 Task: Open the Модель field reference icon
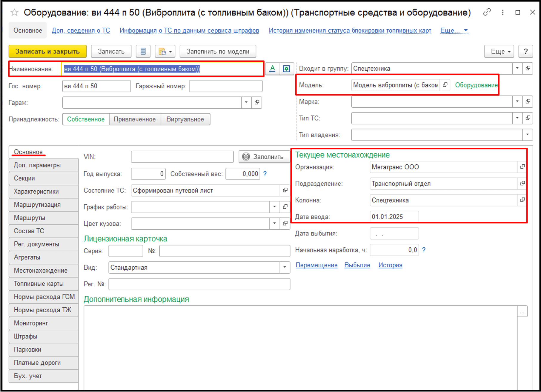pos(445,85)
